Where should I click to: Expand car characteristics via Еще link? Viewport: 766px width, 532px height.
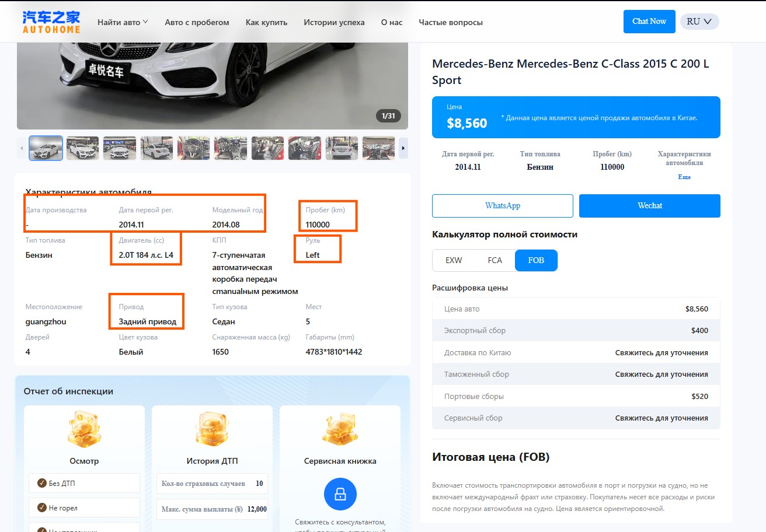(684, 177)
